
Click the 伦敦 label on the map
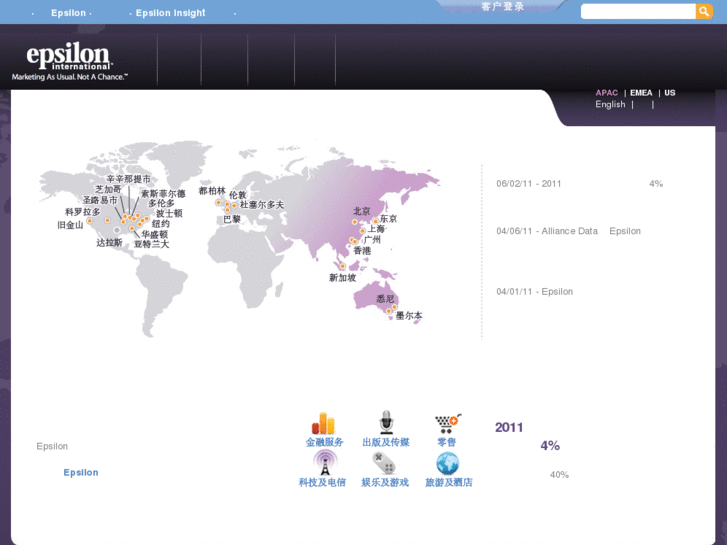click(238, 195)
